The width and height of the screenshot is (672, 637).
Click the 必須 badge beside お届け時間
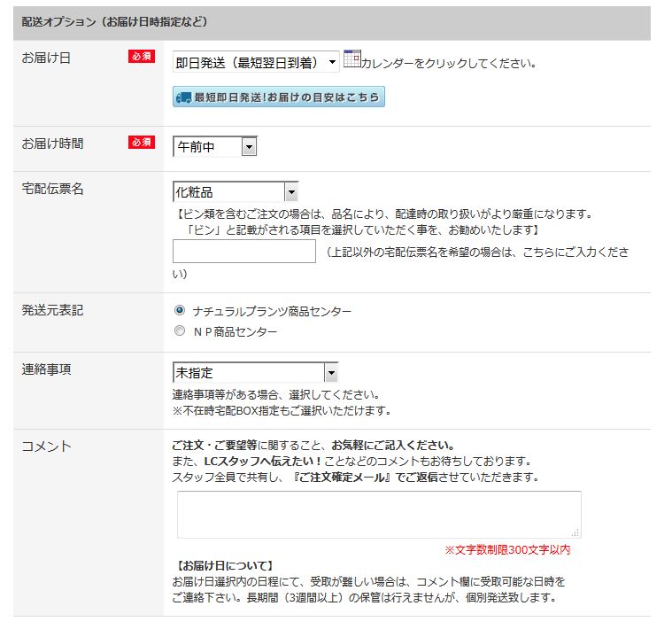pyautogui.click(x=142, y=142)
